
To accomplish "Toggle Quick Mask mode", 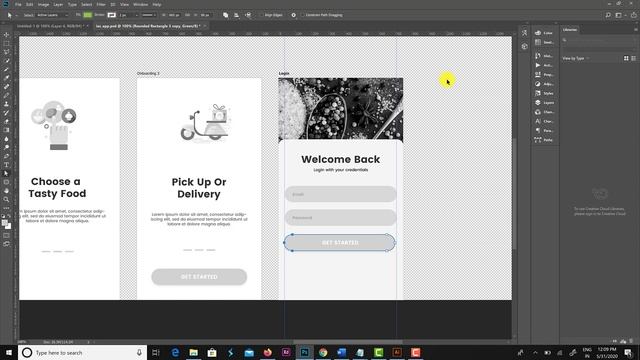I will 6,236.
